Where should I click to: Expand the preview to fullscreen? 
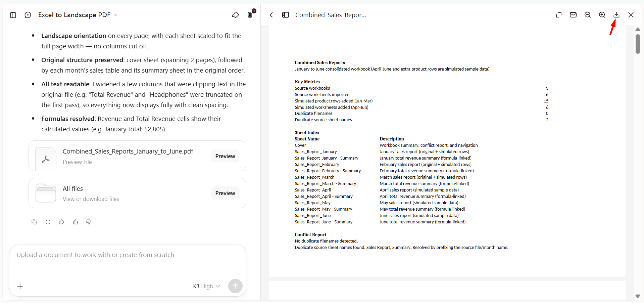pos(559,15)
